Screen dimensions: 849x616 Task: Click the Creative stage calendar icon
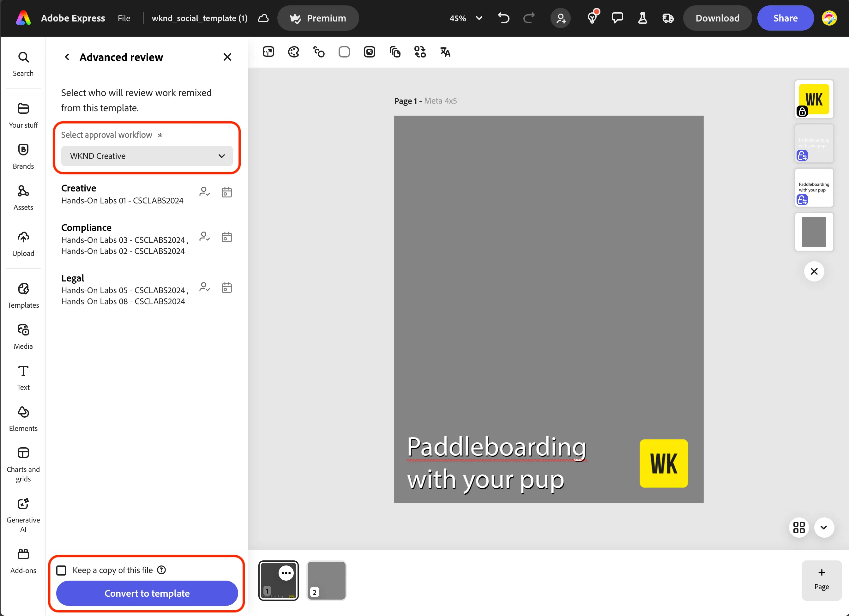click(226, 192)
